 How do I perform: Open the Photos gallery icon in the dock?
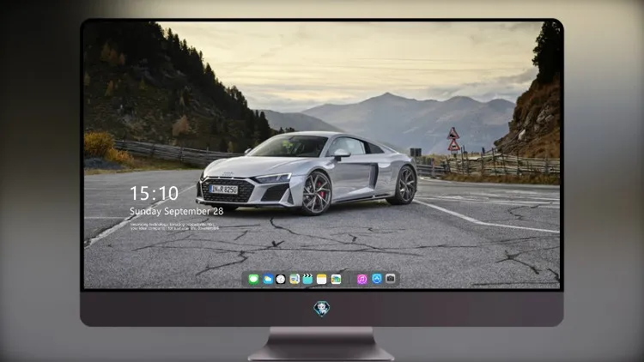tap(336, 280)
